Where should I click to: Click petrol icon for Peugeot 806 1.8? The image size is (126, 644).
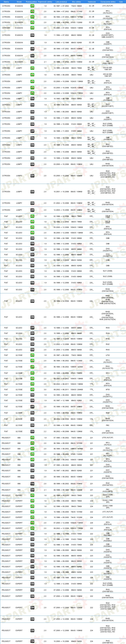coord(32,438)
